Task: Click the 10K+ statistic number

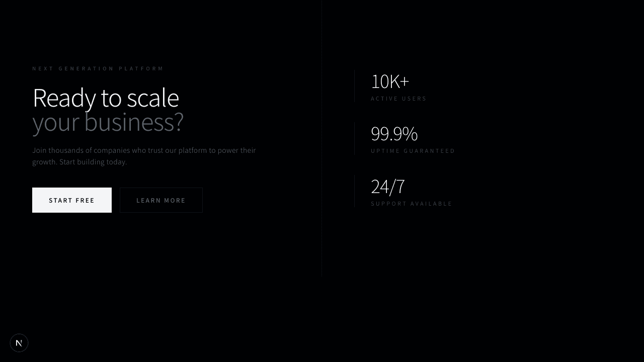Action: click(390, 81)
